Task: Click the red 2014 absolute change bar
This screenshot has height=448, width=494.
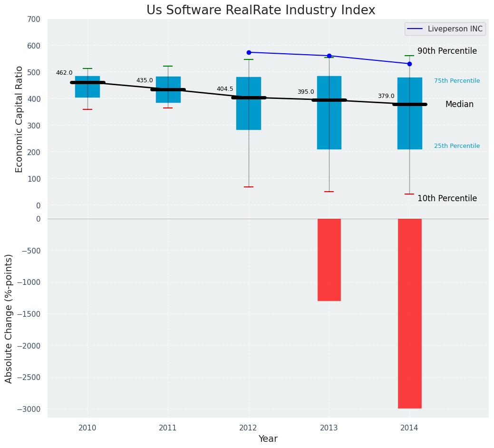Action: coord(409,313)
